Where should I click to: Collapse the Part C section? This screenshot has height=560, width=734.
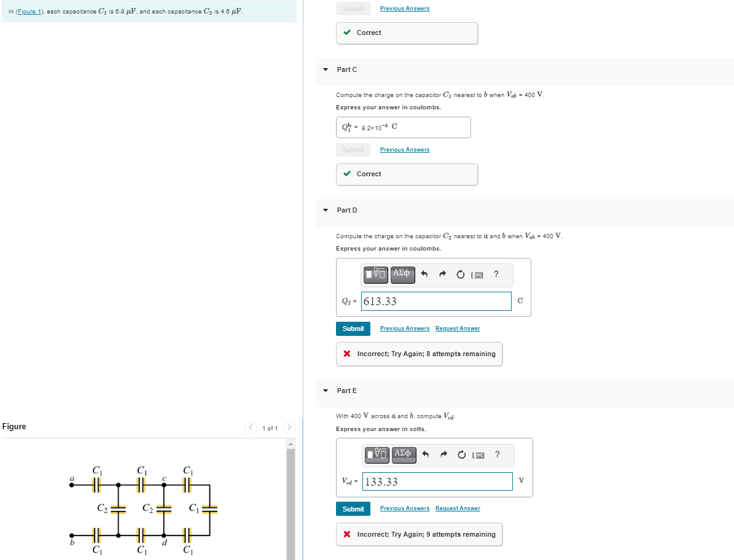point(325,69)
